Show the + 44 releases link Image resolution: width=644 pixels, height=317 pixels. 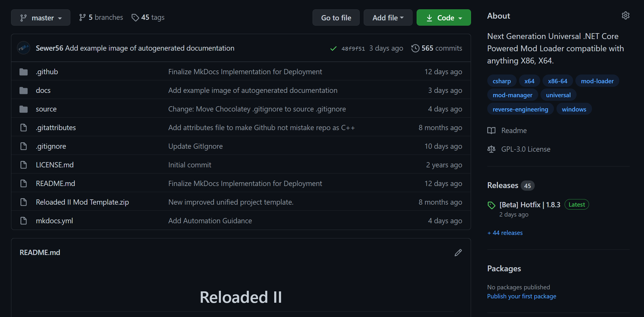click(505, 233)
